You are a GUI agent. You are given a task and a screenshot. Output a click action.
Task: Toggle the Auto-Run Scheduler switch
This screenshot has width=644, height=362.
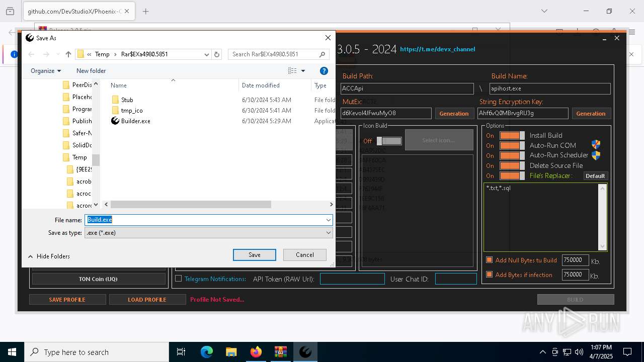(512, 155)
